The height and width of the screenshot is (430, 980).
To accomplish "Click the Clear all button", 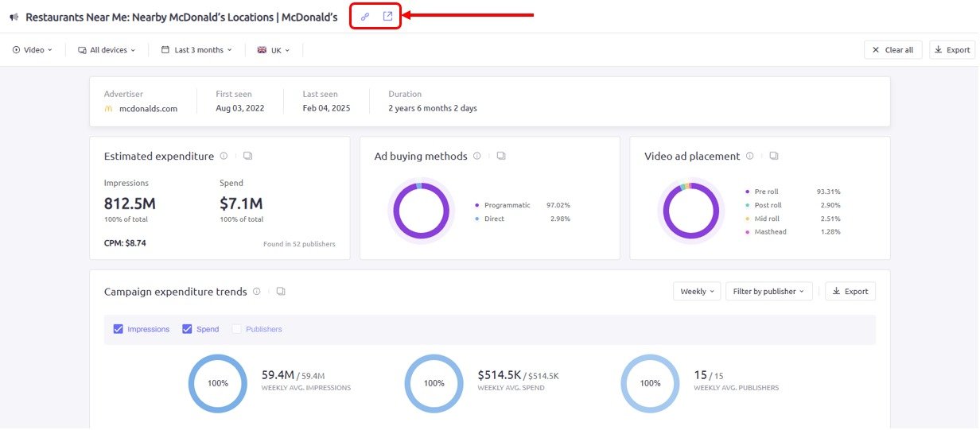I will coord(892,50).
